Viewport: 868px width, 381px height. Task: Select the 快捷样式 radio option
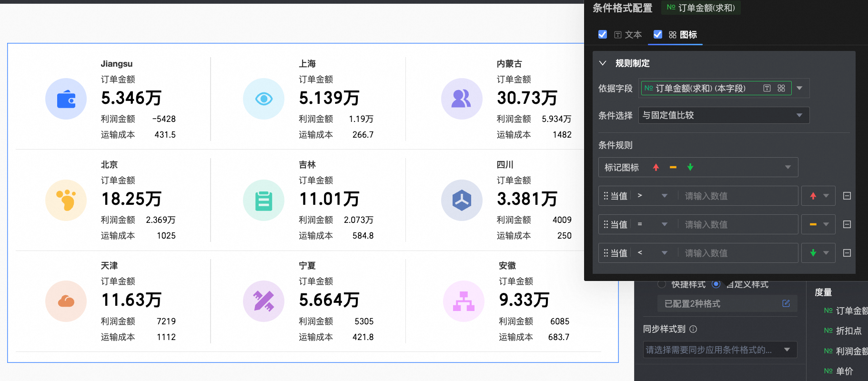[662, 284]
